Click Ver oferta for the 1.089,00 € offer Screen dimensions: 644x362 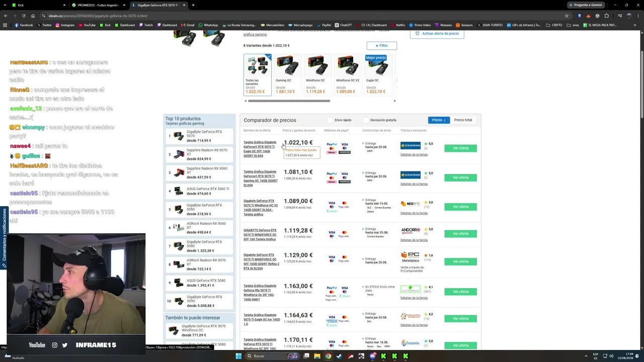pos(460,207)
